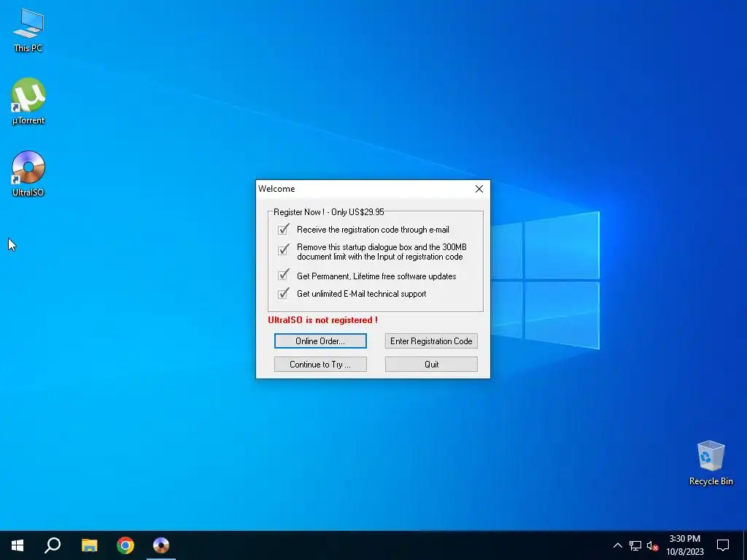This screenshot has height=560, width=747.
Task: Open the network status tray icon
Action: pos(635,545)
